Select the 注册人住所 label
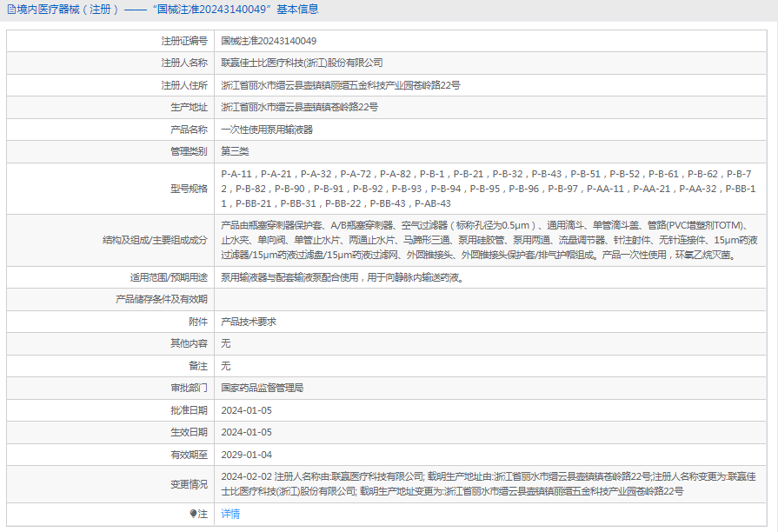Screen dimensions: 778x532 [184, 85]
